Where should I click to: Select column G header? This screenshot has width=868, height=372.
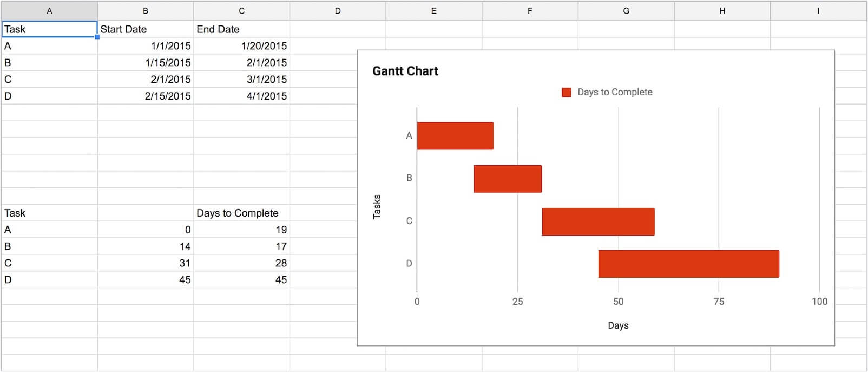626,11
